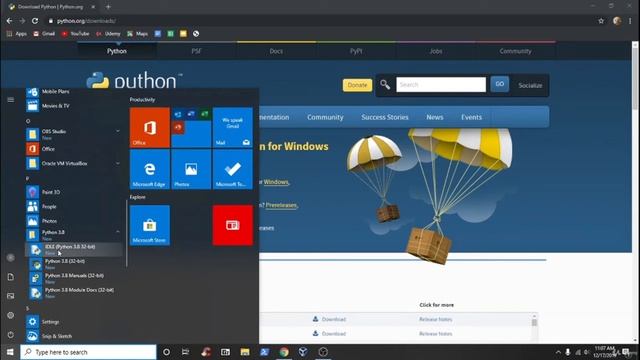Expand the Oracle VM VirtualBox folder
Viewport: 640px width, 360px height.
click(x=118, y=163)
